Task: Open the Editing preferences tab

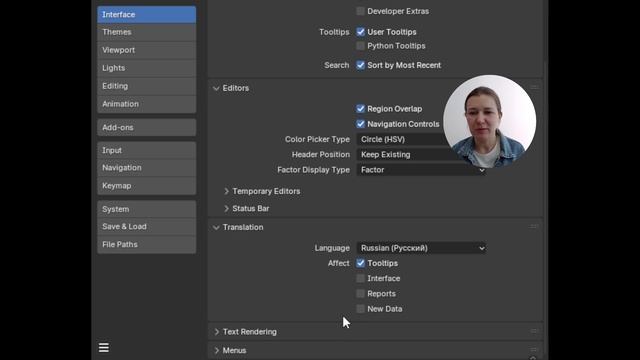Action: point(147,86)
